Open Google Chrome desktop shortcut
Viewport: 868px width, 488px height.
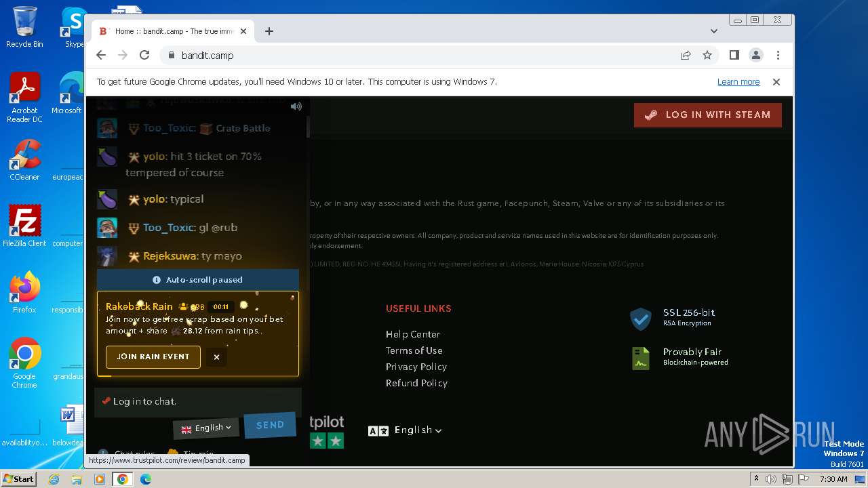(24, 363)
